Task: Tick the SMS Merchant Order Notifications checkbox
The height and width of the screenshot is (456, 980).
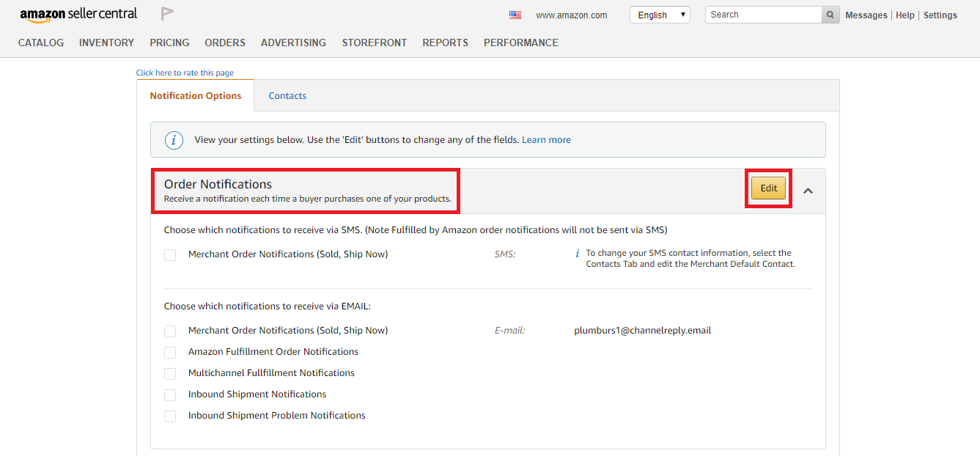Action: (x=170, y=255)
